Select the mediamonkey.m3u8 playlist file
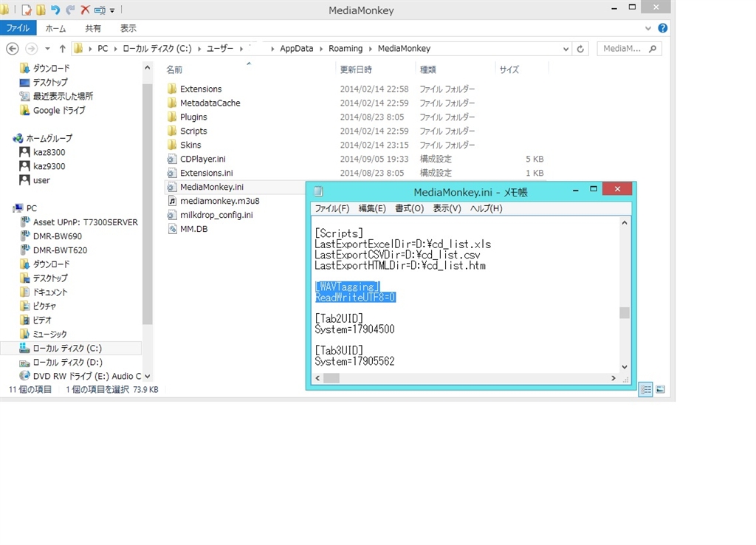The image size is (756, 545). click(213, 201)
